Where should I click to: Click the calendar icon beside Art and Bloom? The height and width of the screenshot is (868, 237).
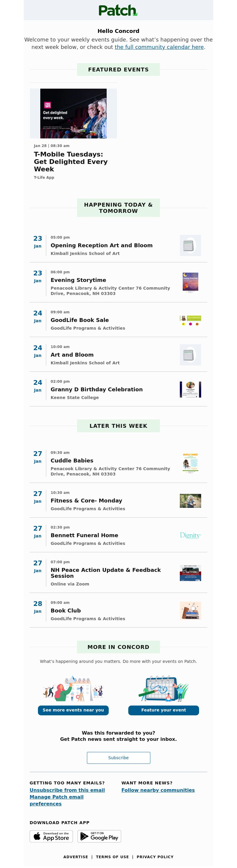190,355
